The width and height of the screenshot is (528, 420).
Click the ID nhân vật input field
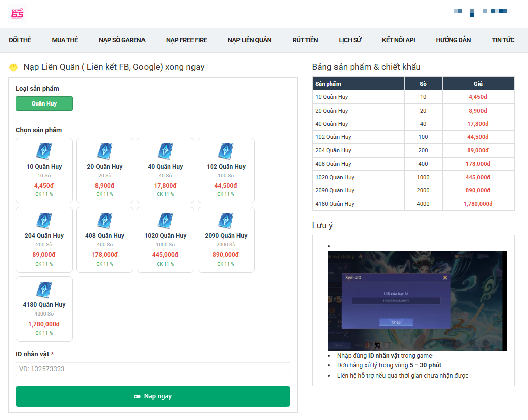[153, 369]
